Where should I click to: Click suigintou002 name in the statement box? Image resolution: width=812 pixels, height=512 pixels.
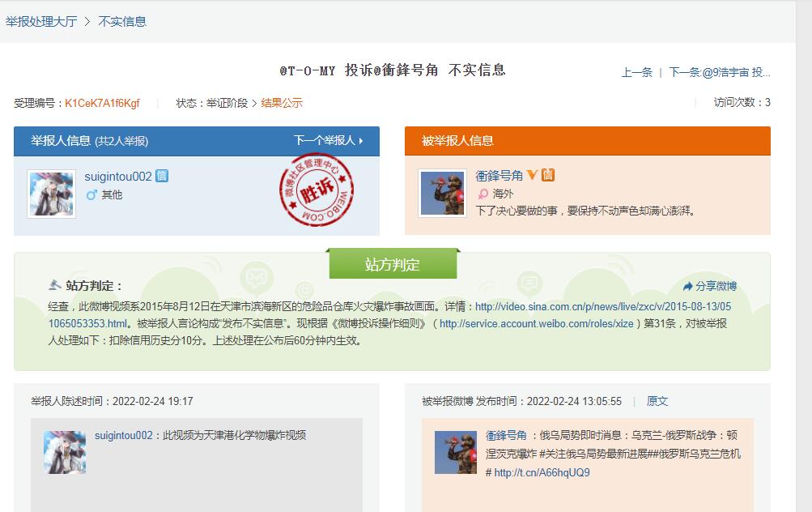click(x=124, y=435)
